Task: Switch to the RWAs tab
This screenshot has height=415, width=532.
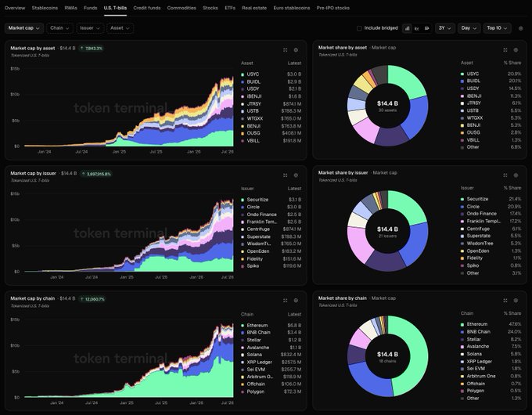Action: tap(71, 8)
